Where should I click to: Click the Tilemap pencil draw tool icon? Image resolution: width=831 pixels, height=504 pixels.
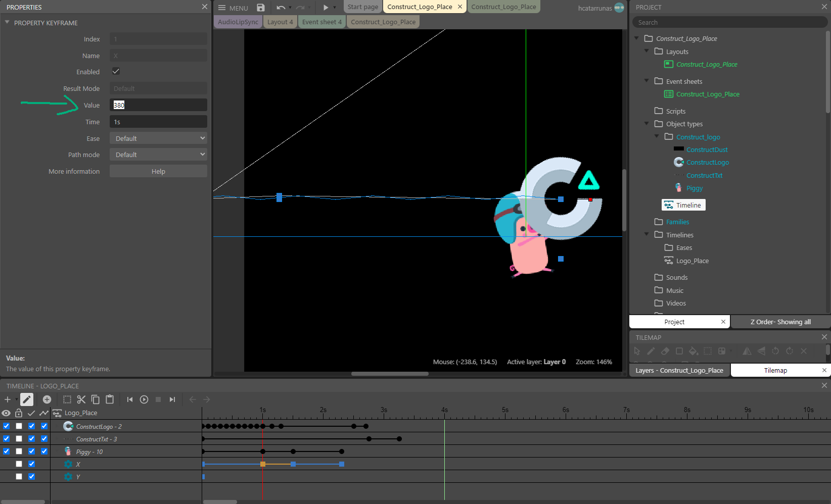(x=651, y=351)
